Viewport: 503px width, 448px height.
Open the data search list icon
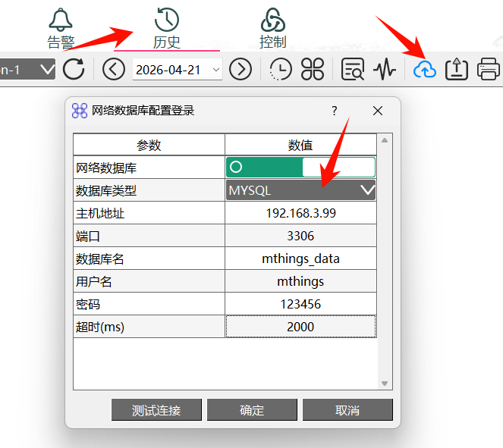[353, 69]
